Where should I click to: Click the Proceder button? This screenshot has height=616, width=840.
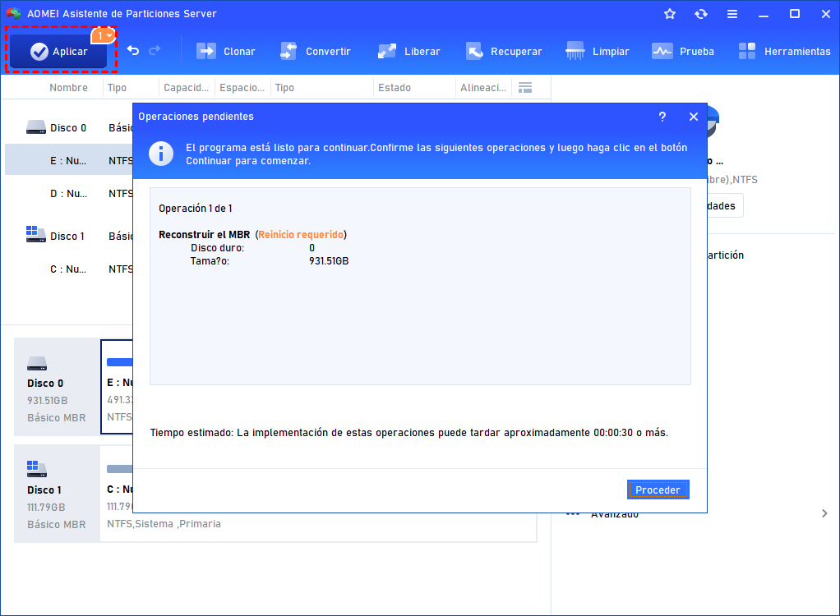tap(658, 490)
